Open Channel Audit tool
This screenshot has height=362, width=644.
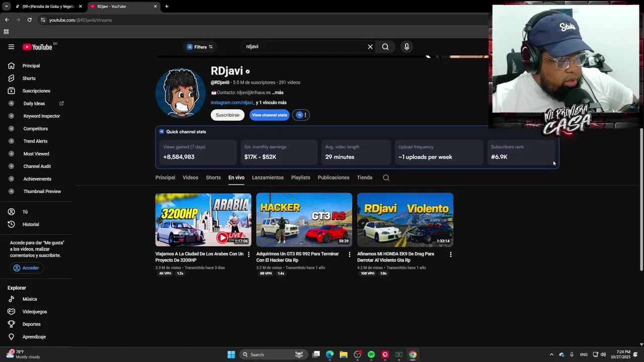coord(36,166)
